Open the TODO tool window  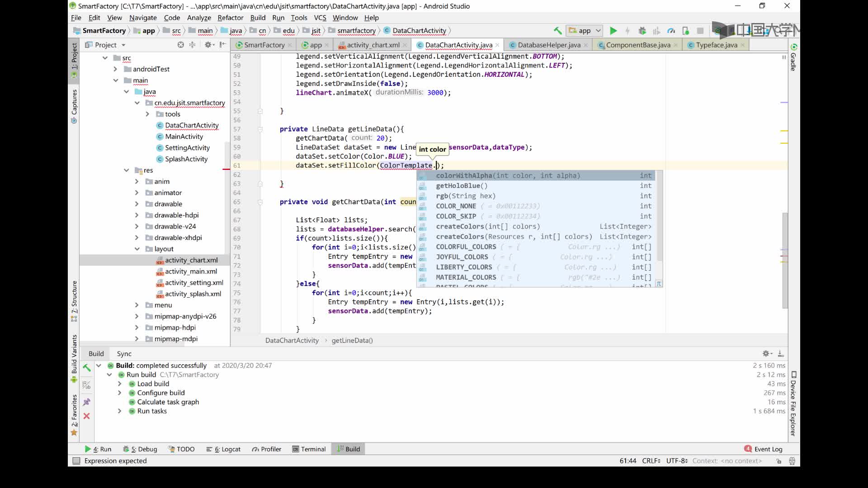pyautogui.click(x=181, y=449)
